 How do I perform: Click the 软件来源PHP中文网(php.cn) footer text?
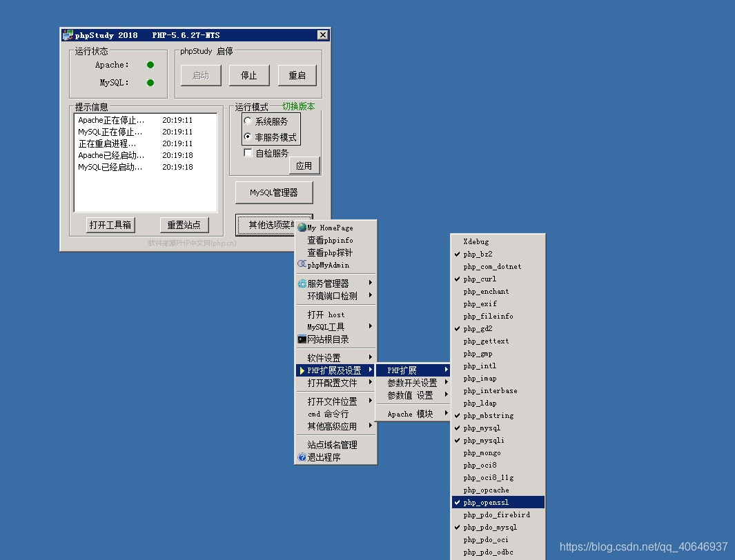point(192,243)
